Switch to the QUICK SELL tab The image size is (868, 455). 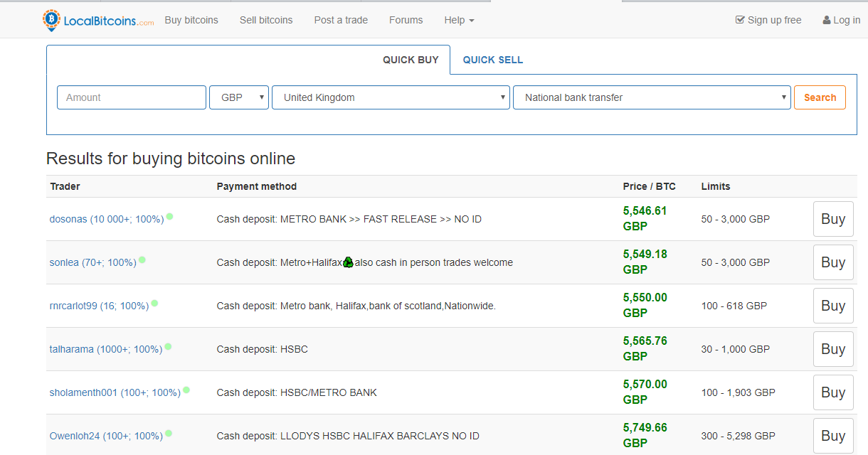point(493,60)
